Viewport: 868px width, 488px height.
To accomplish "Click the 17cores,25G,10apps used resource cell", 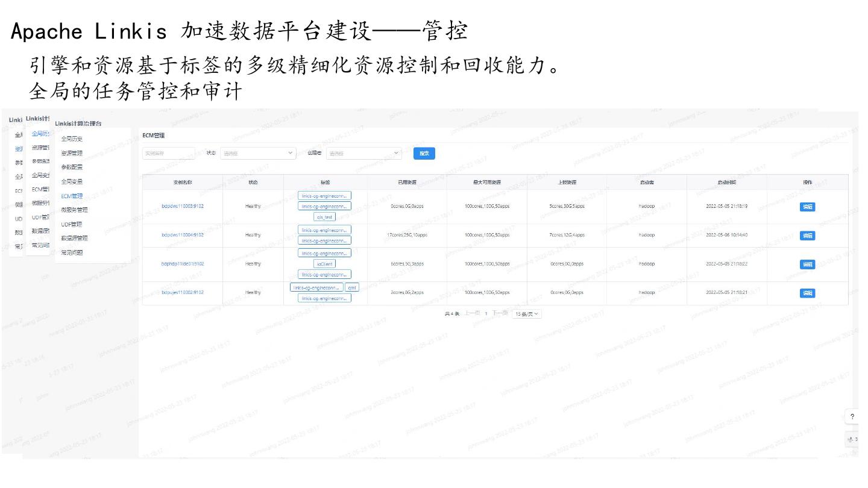I will (407, 235).
